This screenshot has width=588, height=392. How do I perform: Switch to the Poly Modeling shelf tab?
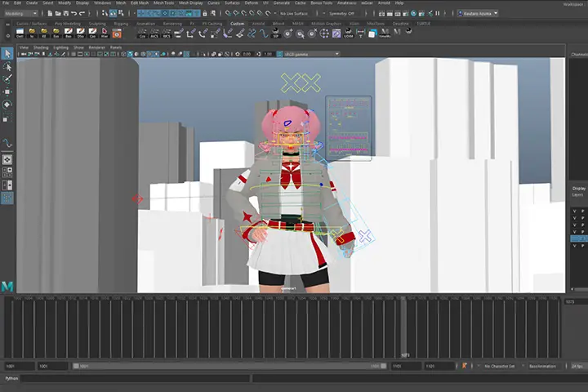(68, 24)
